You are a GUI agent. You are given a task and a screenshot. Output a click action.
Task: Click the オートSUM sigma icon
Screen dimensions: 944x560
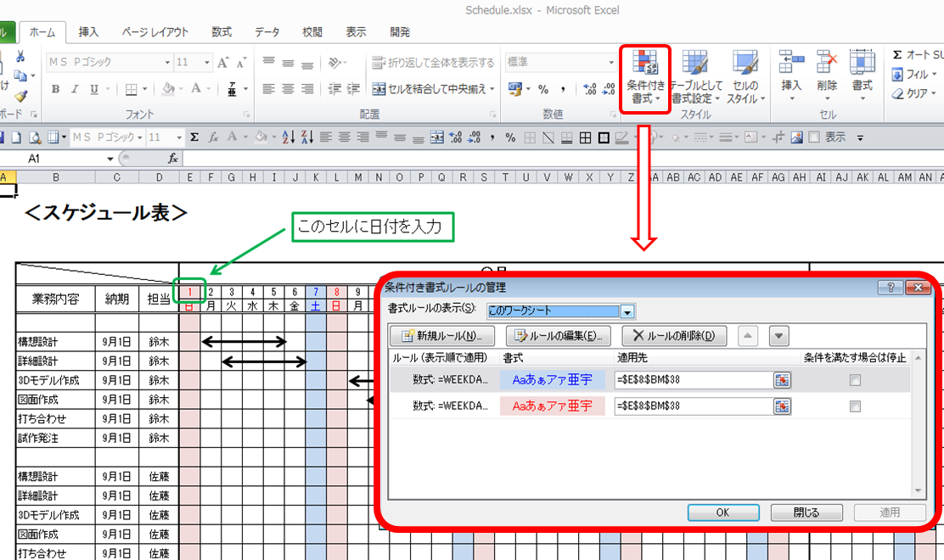pyautogui.click(x=898, y=53)
